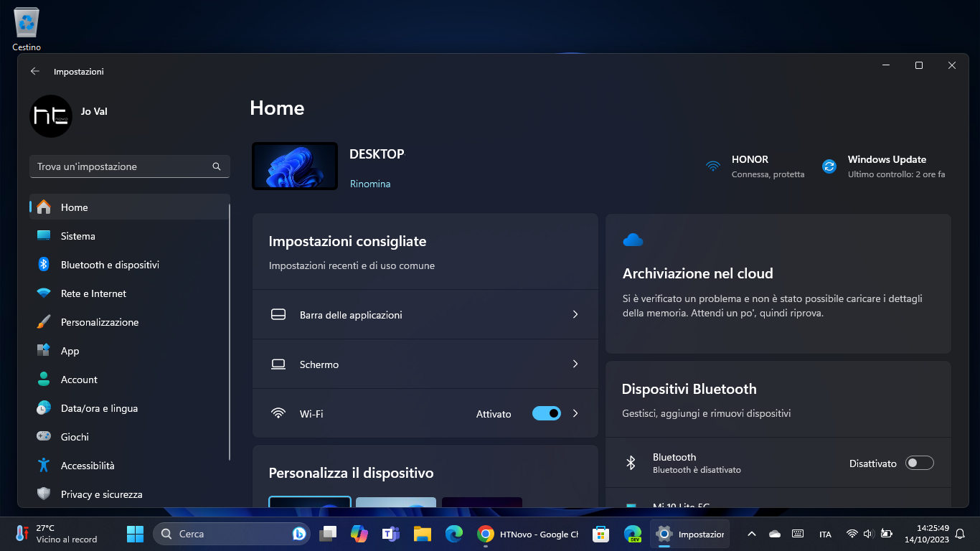The width and height of the screenshot is (980, 551).
Task: Open Sistema settings in sidebar
Action: pos(129,236)
